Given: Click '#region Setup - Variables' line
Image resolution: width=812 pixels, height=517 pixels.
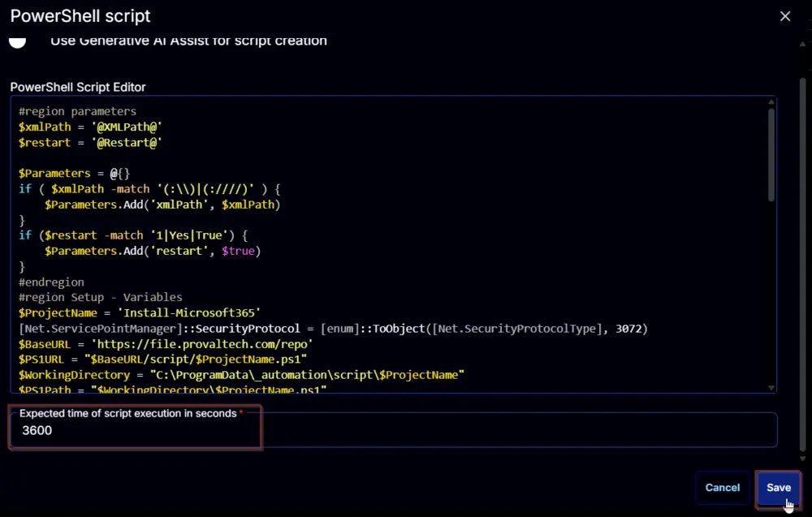Looking at the screenshot, I should [x=101, y=297].
